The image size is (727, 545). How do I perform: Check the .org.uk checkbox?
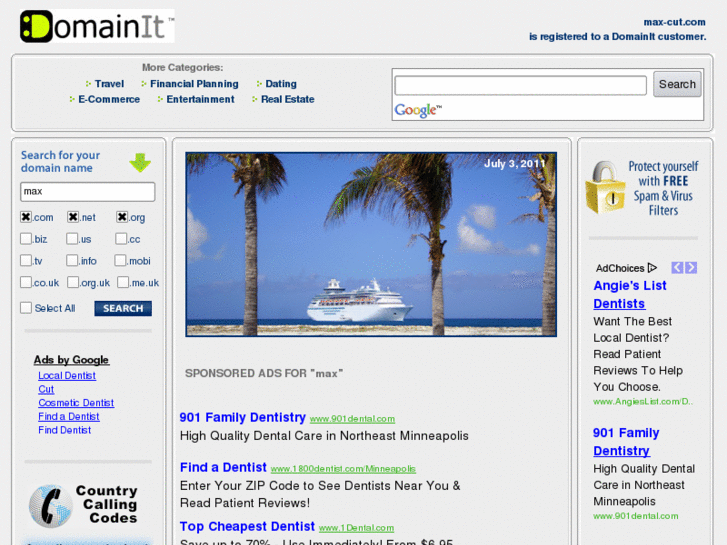pyautogui.click(x=73, y=282)
